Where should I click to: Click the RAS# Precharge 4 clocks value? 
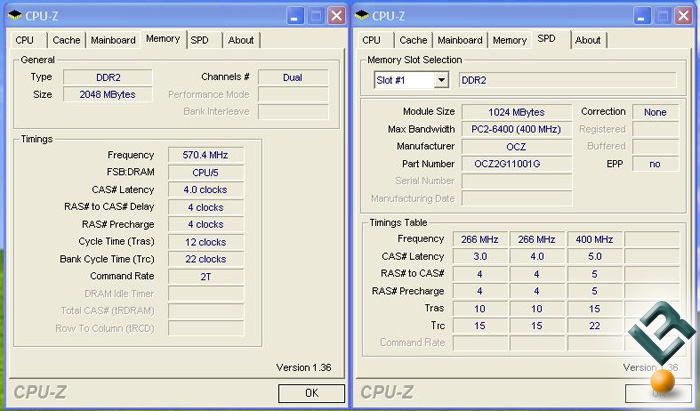point(206,224)
